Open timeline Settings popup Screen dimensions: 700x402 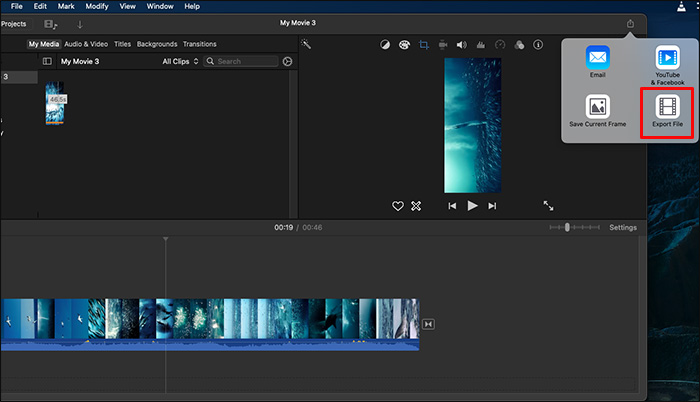click(x=623, y=228)
